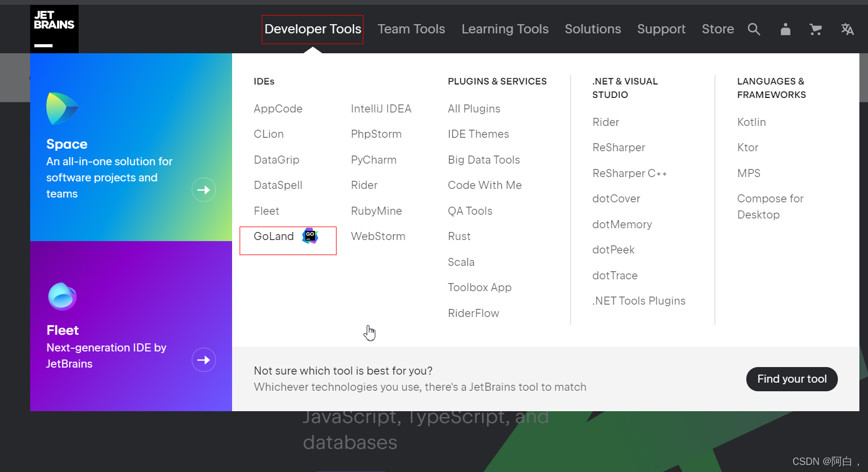Click the .NET & VISUAL STUDIO heading

click(x=625, y=88)
